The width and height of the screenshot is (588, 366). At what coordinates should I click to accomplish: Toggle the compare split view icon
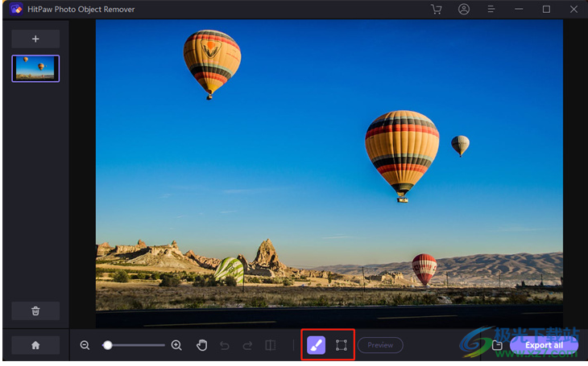(271, 345)
